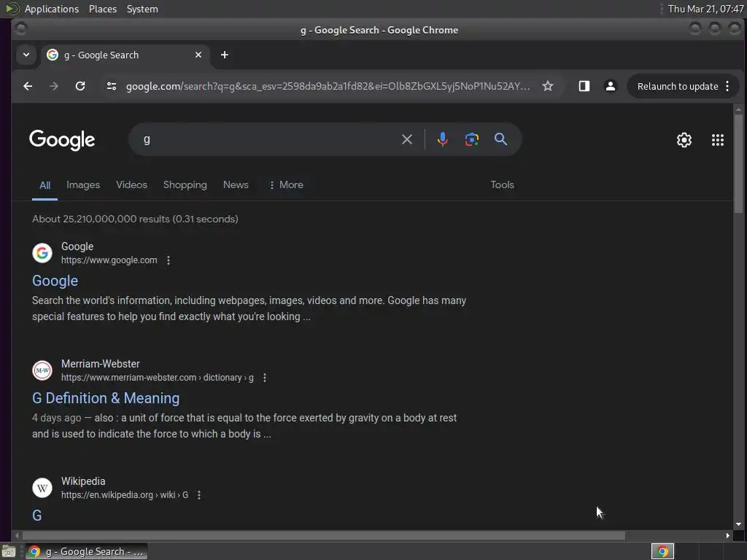This screenshot has width=747, height=560.
Task: Switch to News results
Action: click(236, 184)
